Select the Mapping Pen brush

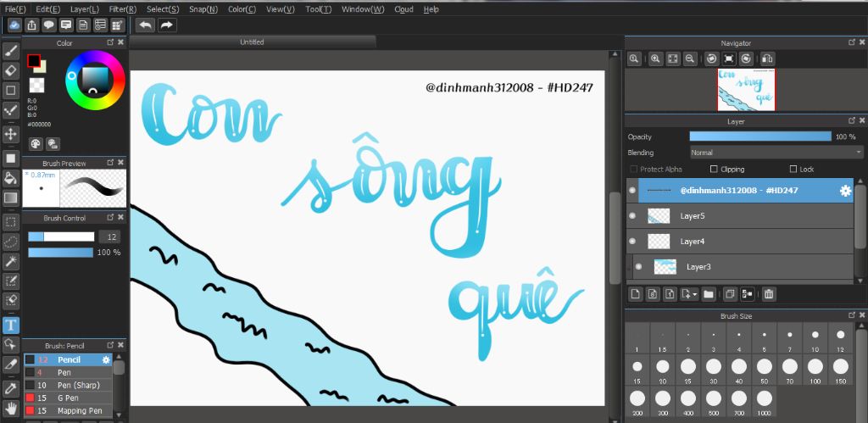point(68,411)
